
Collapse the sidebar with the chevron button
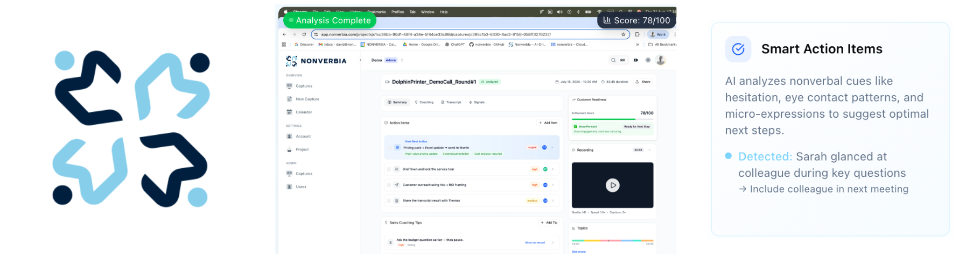pyautogui.click(x=360, y=60)
